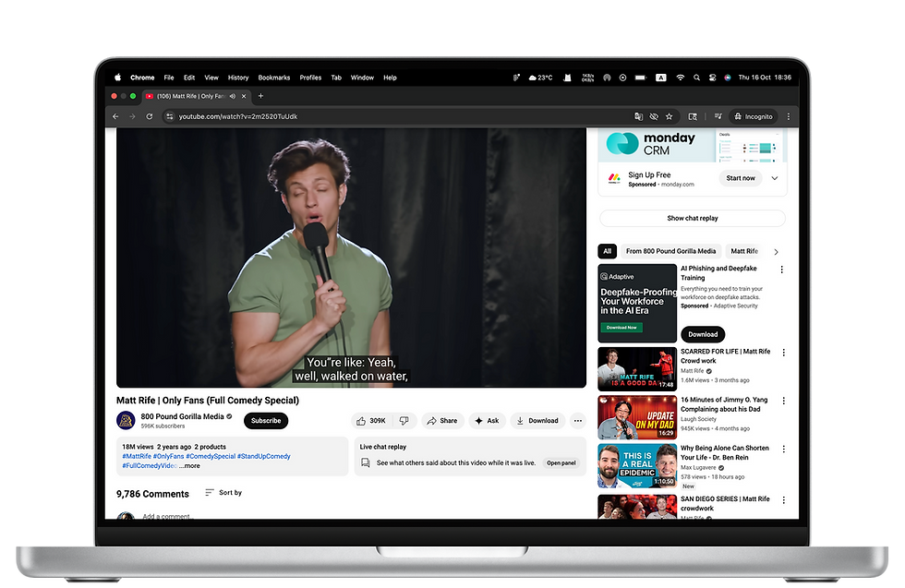This screenshot has height=588, width=905.
Task: Go back with browser back arrow
Action: [x=115, y=116]
